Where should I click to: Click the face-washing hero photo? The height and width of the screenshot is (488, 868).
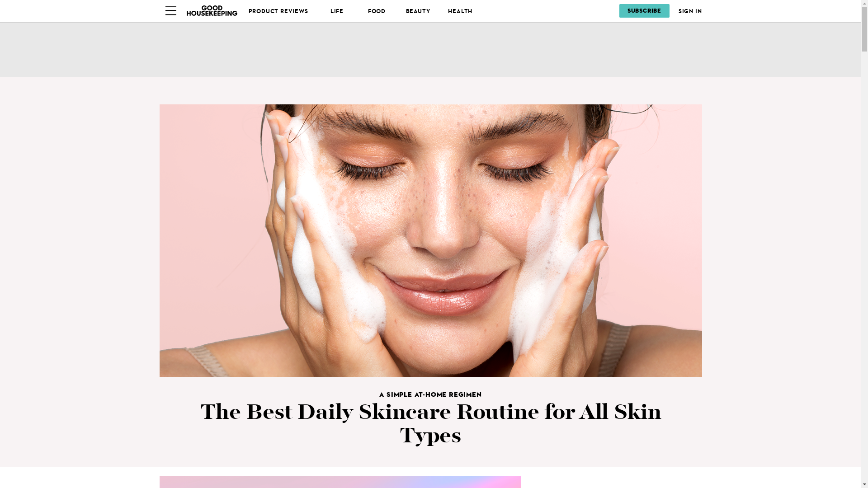pyautogui.click(x=430, y=240)
